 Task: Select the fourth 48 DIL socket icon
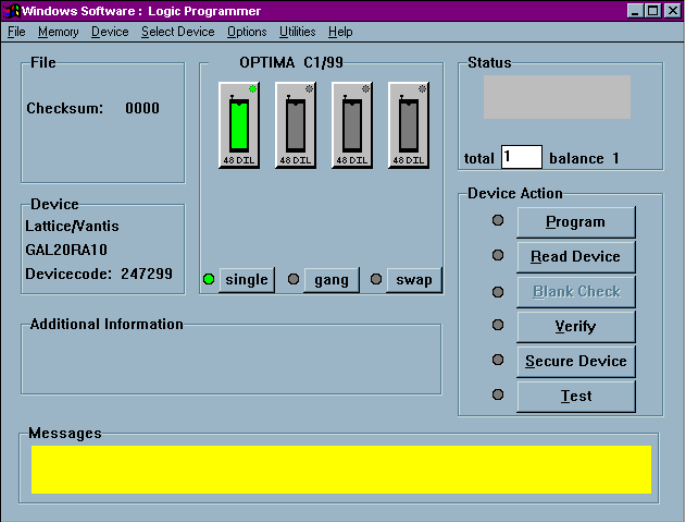tap(408, 125)
